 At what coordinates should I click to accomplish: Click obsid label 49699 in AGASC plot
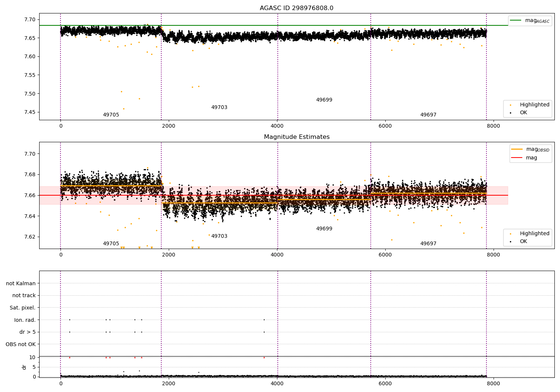(x=324, y=100)
